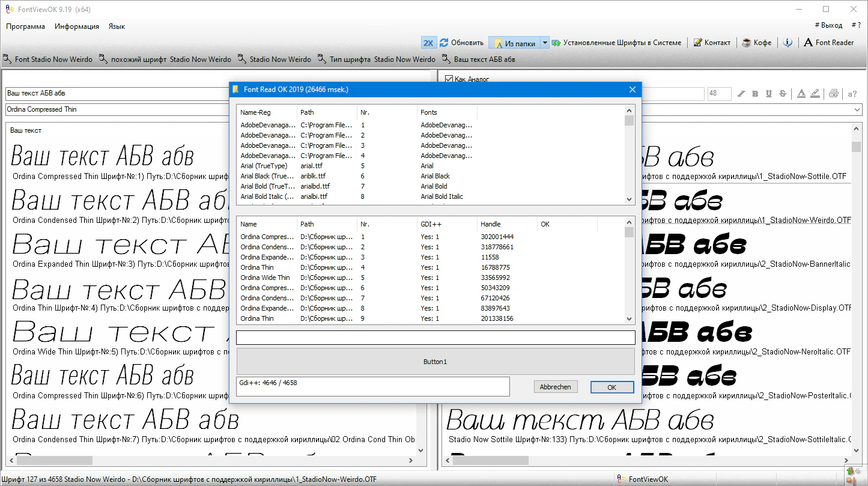Toggle the 2X dual-view button
Screen dimensions: 868x486
pyautogui.click(x=428, y=43)
